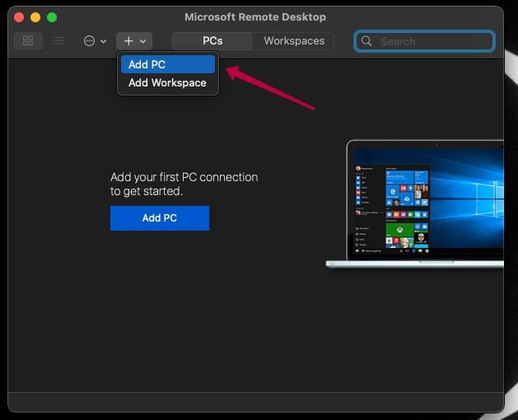Screen dimensions: 518x420
Task: Choose Add Workspace from dropdown menu
Action: 168,82
